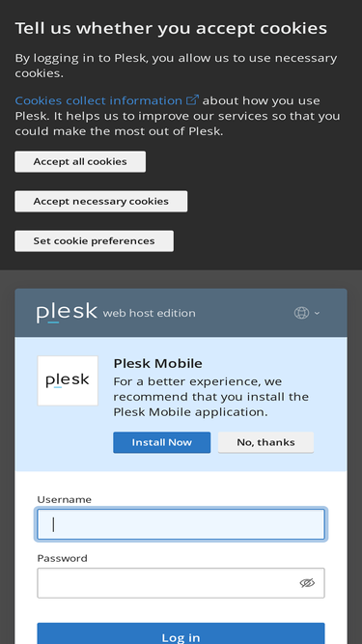Dismiss mobile app prompt with No, thanks
Viewport: 362px width, 644px height.
266,442
